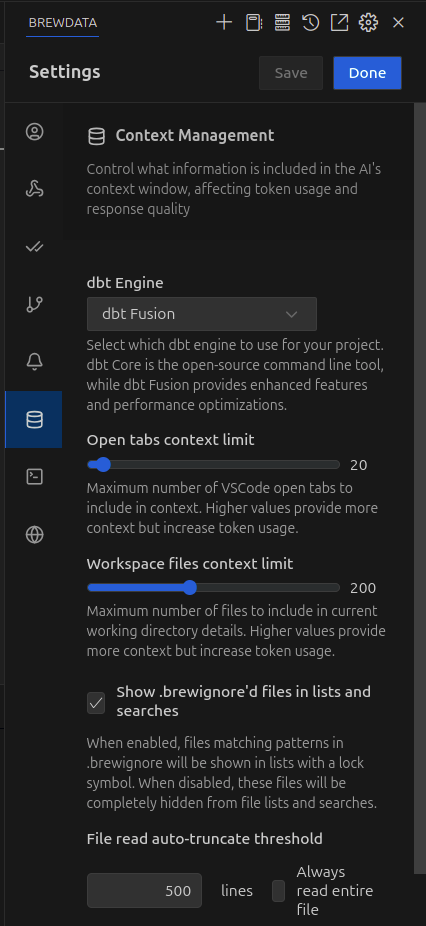The width and height of the screenshot is (426, 926).
Task: Open the webhook icon settings section
Action: (x=34, y=189)
